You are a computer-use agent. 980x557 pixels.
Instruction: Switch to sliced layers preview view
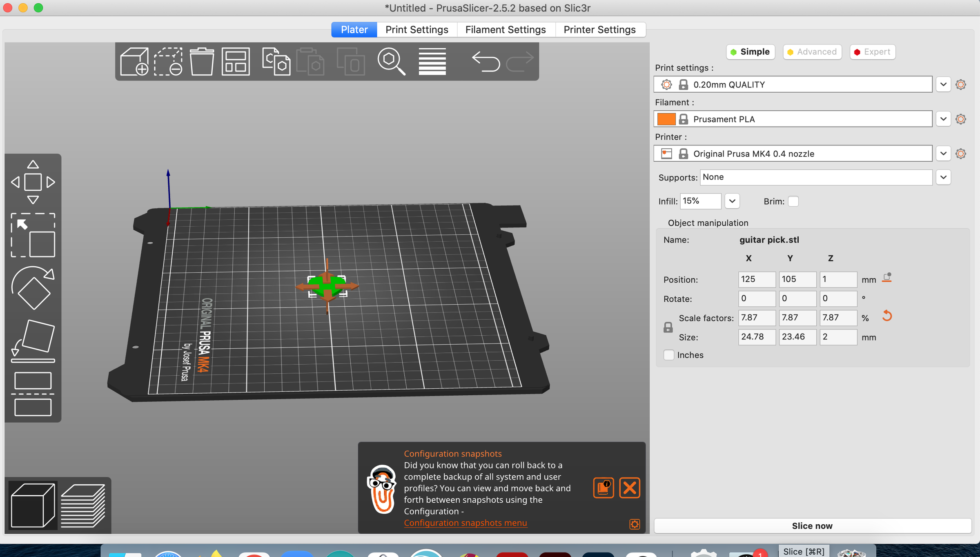[83, 506]
